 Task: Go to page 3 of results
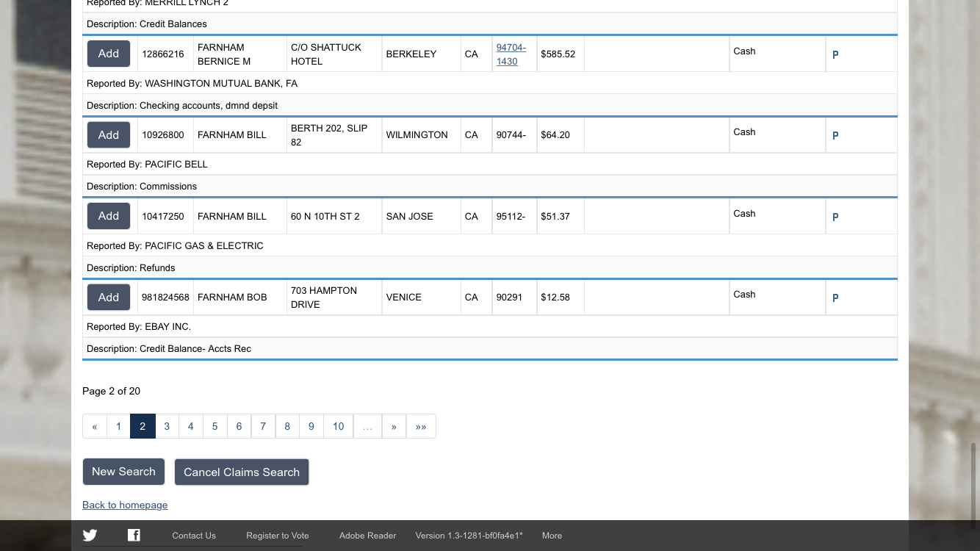tap(167, 426)
